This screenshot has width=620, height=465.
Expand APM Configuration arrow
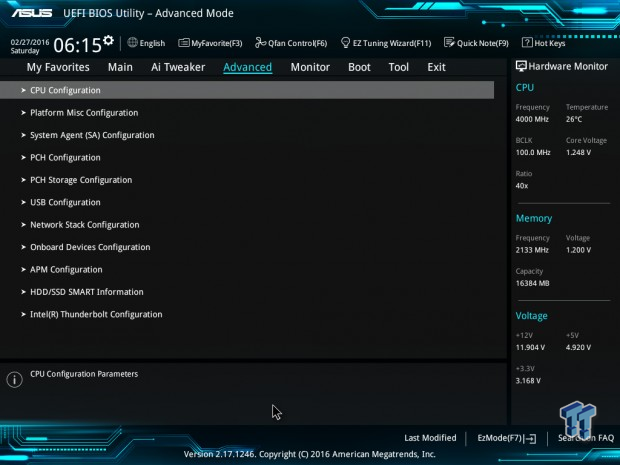tap(23, 270)
